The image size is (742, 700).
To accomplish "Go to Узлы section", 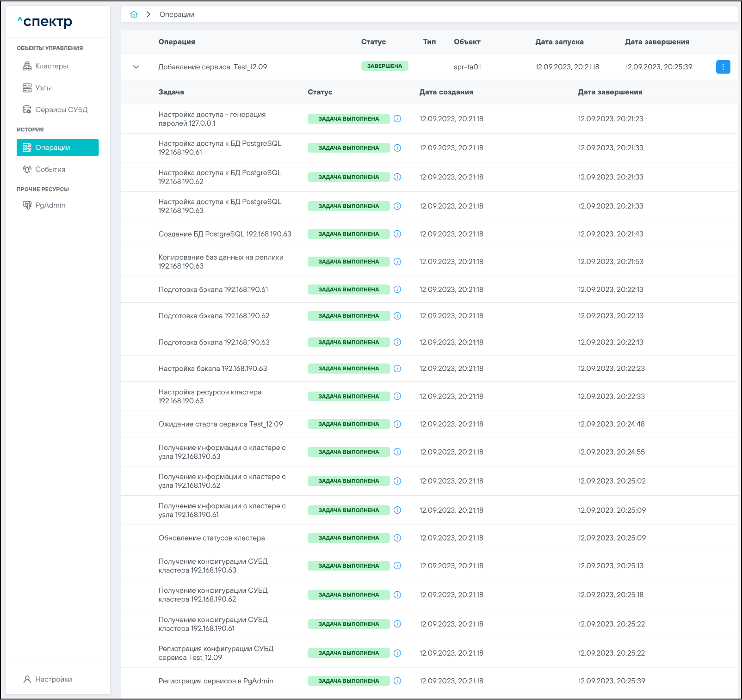I will coord(43,88).
